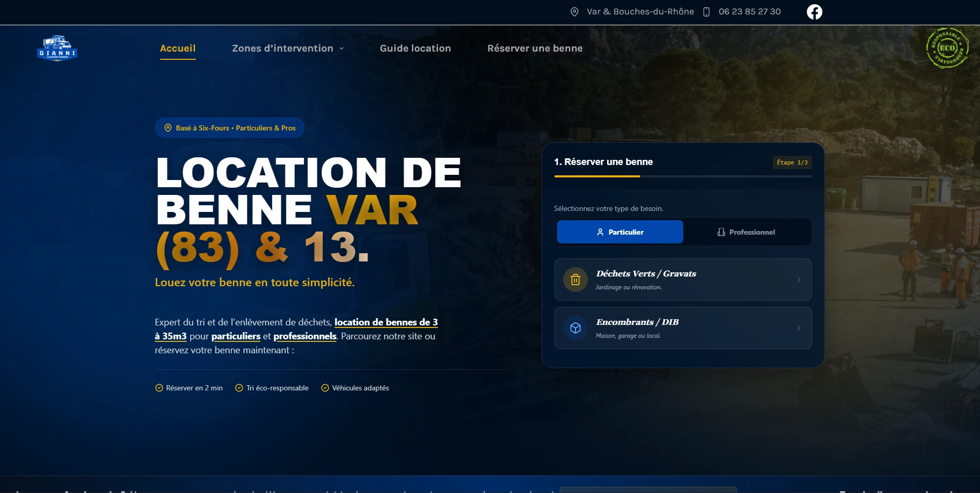Image resolution: width=980 pixels, height=493 pixels.
Task: Click the pin icon in the Basé à Six-Fours badge
Action: [x=167, y=127]
